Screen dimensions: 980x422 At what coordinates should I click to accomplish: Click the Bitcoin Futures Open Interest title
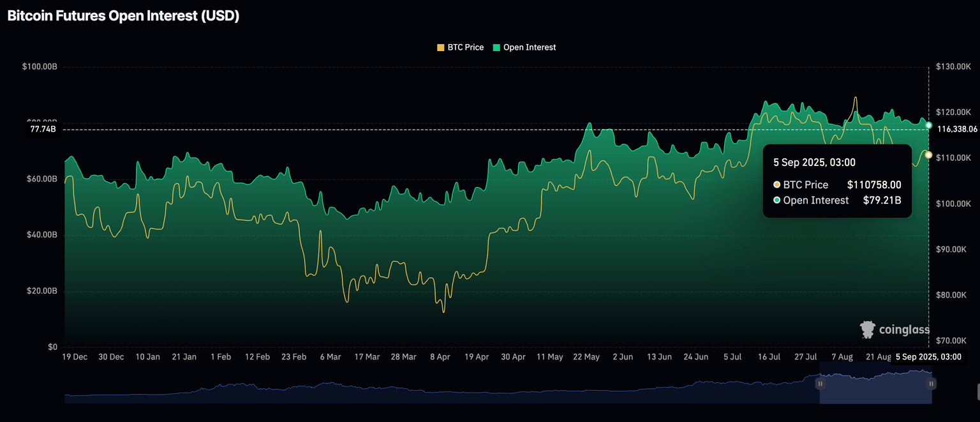tap(123, 17)
